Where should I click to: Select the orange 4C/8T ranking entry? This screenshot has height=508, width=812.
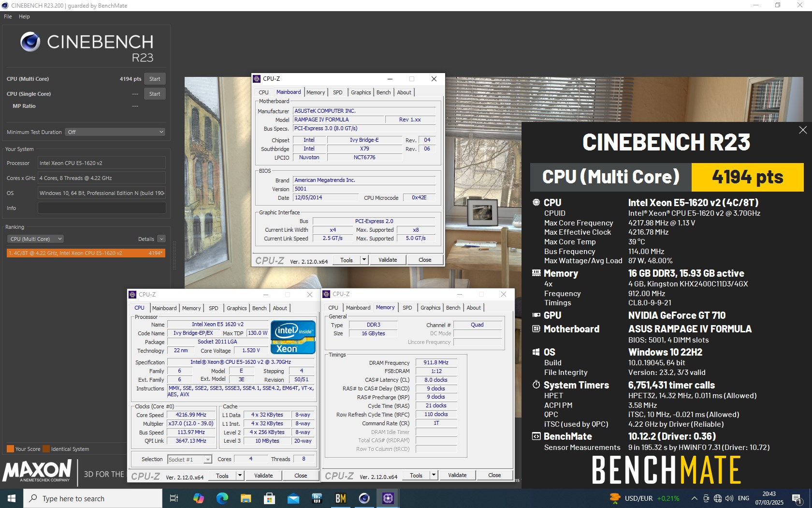click(x=86, y=253)
